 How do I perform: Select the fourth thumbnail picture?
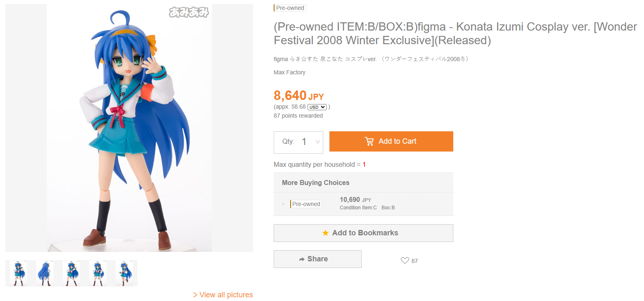[x=98, y=273]
